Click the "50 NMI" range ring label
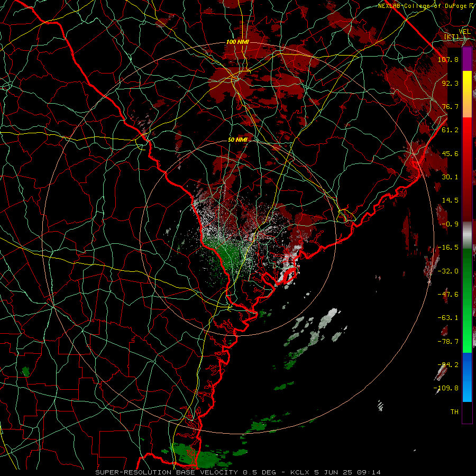The height and width of the screenshot is (476, 476). (x=237, y=140)
